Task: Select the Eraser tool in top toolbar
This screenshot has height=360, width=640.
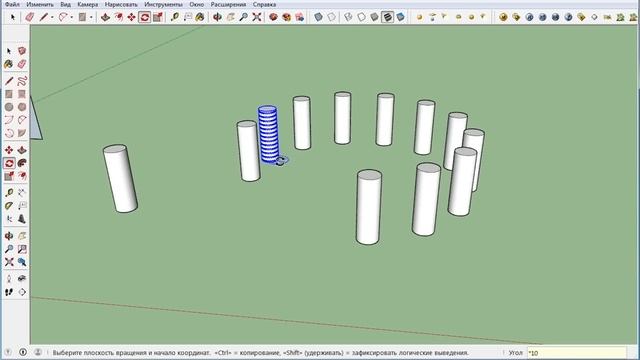Action: point(29,17)
